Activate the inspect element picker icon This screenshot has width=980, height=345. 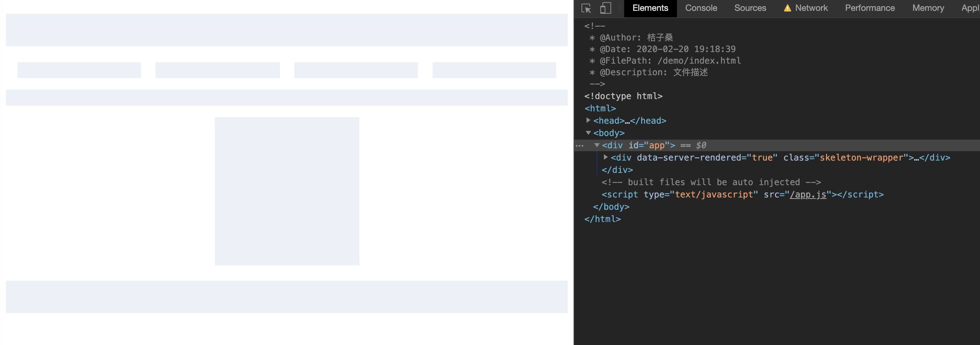pyautogui.click(x=586, y=8)
